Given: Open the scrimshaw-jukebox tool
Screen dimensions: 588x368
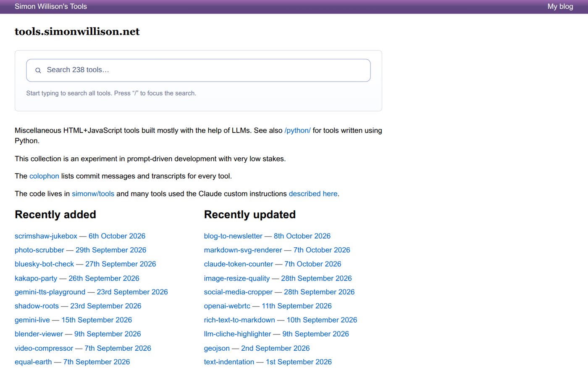Looking at the screenshot, I should point(46,236).
